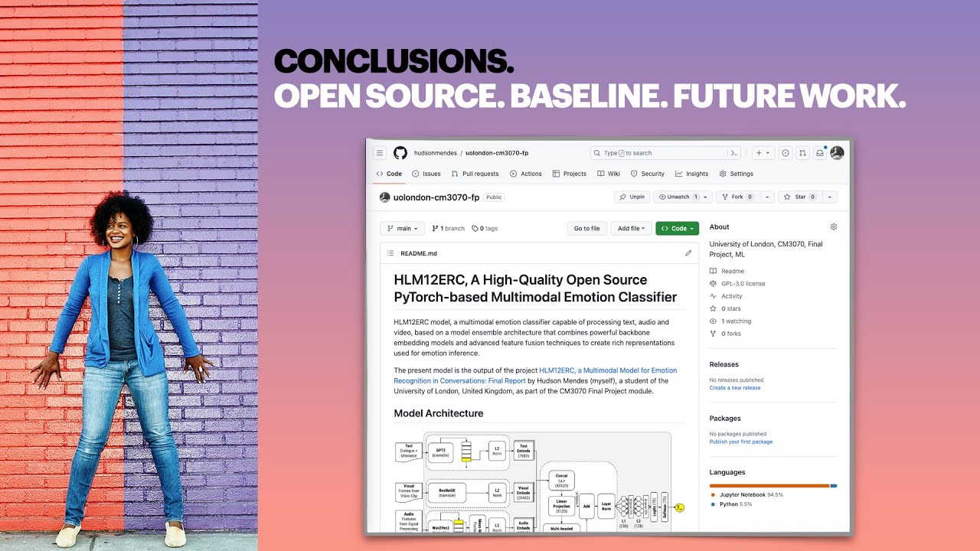Screen dimensions: 980x551
Task: Switch to the Issues tab
Action: click(x=426, y=174)
